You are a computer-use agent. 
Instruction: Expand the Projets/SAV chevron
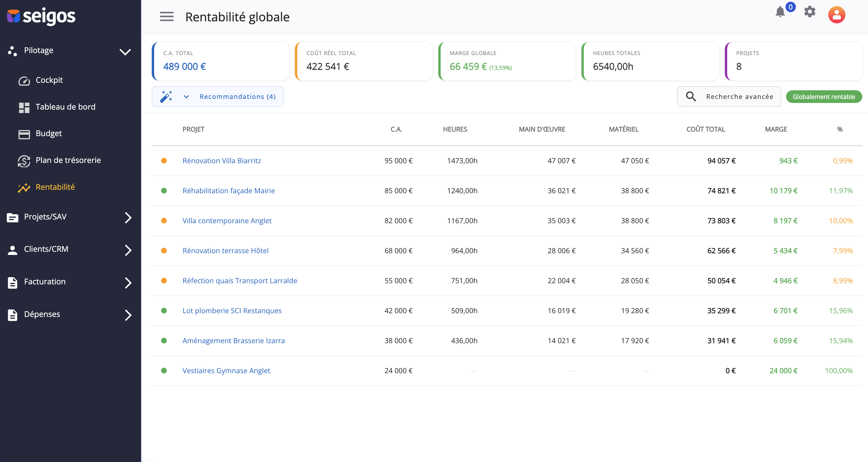(x=128, y=217)
